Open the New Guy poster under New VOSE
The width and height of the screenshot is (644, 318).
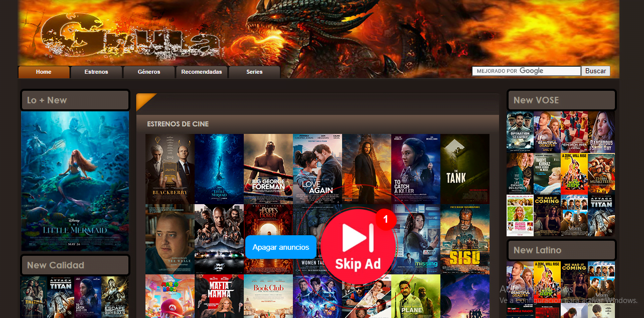point(574,174)
